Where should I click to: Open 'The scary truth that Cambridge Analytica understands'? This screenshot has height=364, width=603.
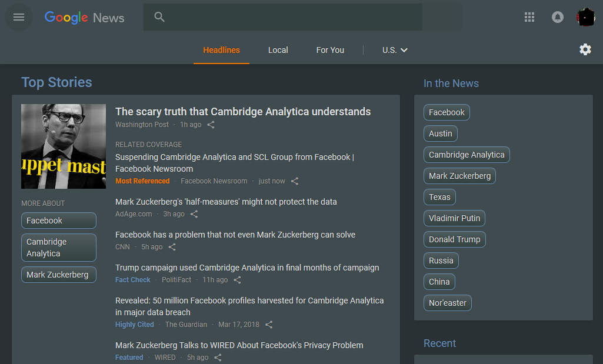click(243, 112)
